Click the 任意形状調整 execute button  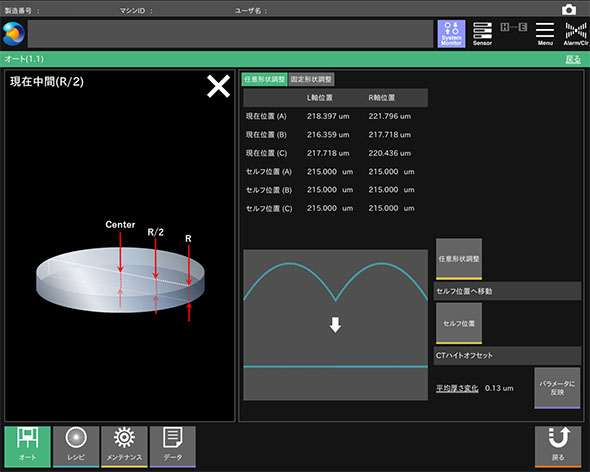(459, 259)
